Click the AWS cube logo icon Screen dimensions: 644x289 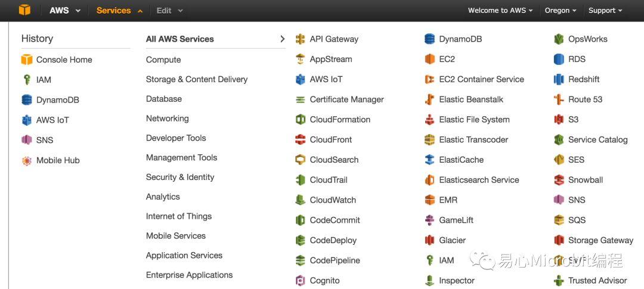24,10
